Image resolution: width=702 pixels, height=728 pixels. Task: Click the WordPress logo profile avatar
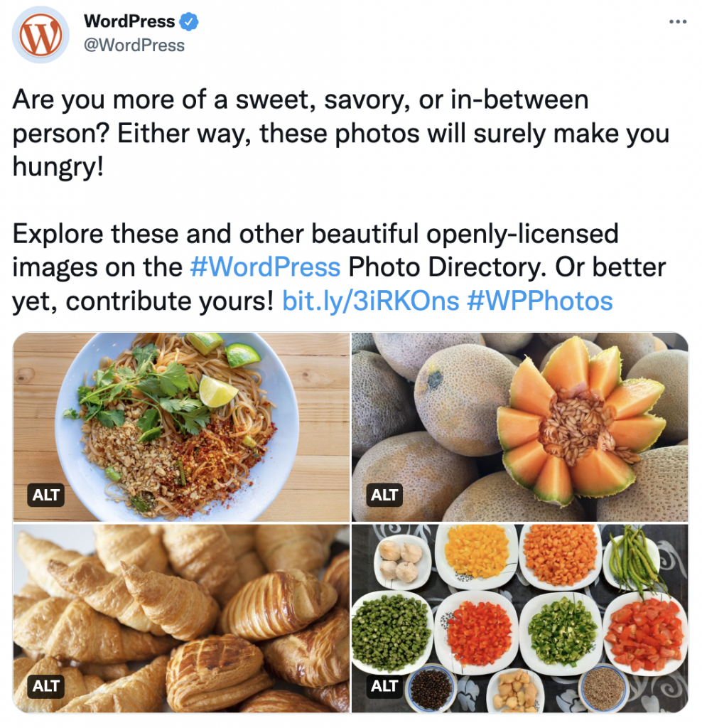click(40, 35)
